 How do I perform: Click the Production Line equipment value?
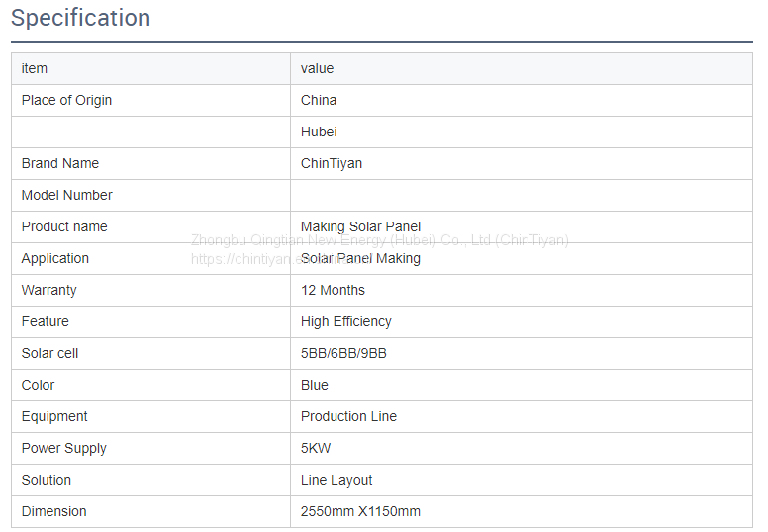[348, 416]
